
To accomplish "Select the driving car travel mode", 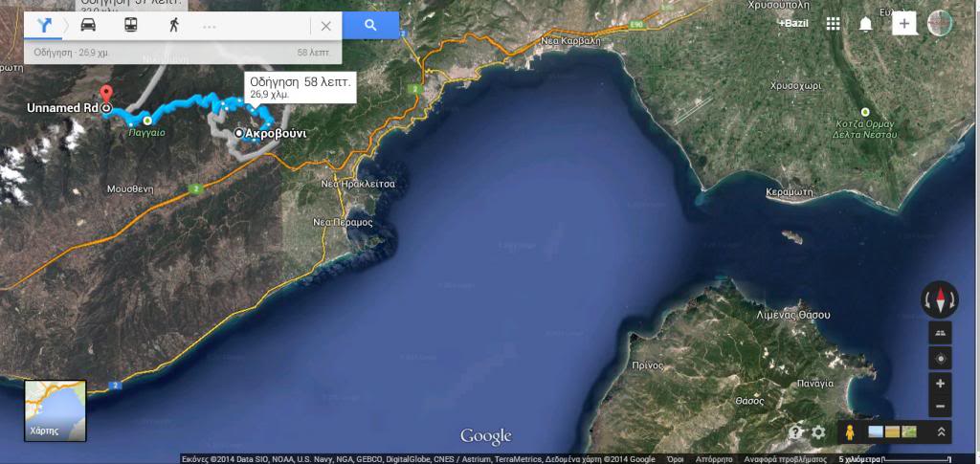I will (88, 26).
